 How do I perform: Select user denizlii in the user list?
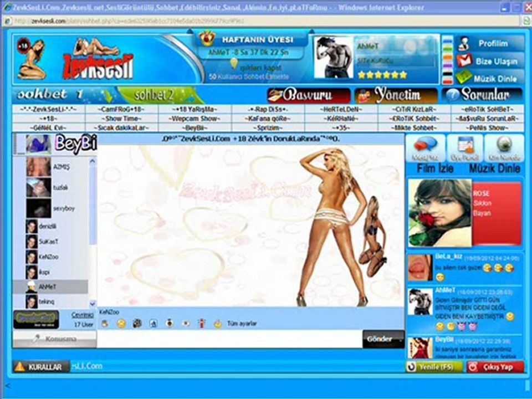coord(50,226)
